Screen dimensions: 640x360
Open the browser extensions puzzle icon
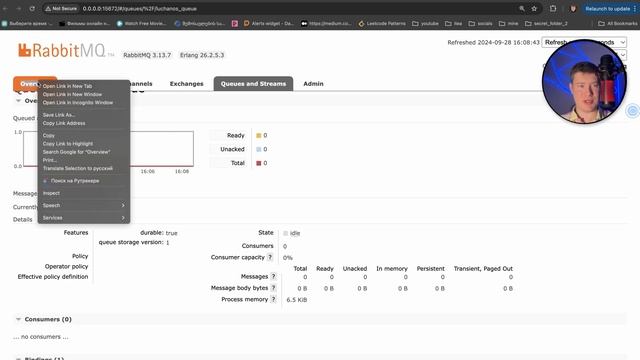point(553,9)
